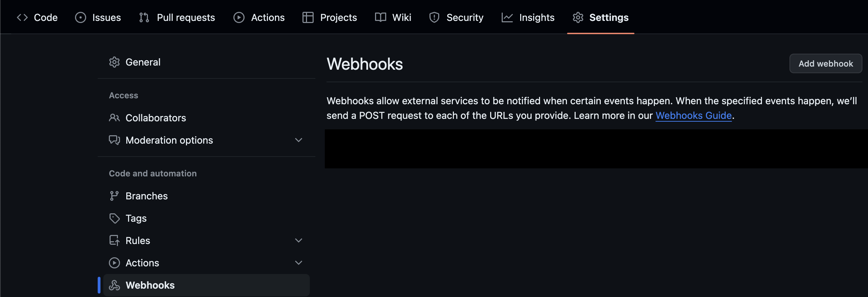Click the Branches git-branch icon

114,196
